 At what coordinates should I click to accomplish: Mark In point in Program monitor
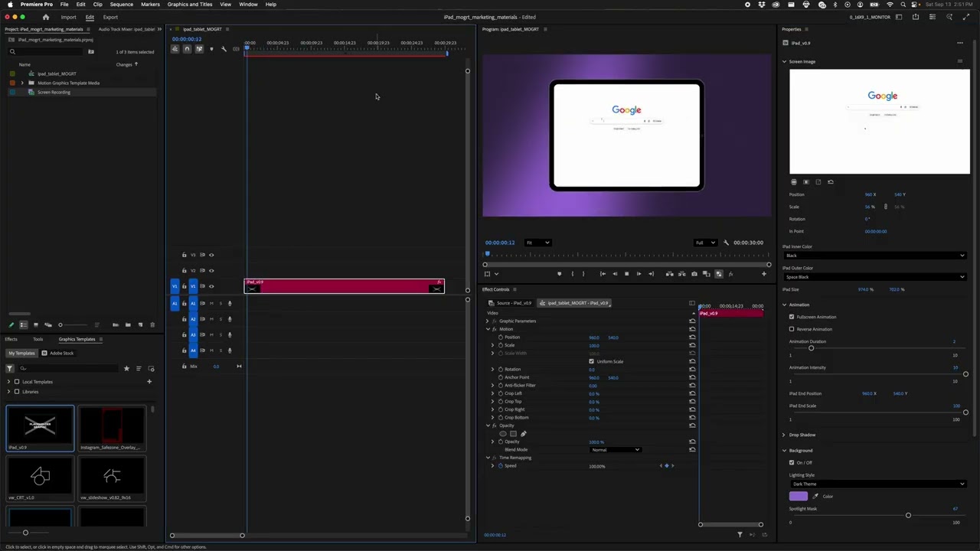571,274
